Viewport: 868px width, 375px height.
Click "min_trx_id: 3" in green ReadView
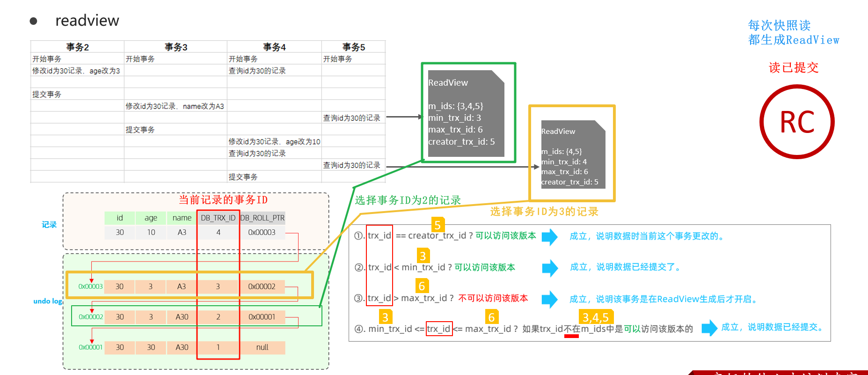coord(454,118)
